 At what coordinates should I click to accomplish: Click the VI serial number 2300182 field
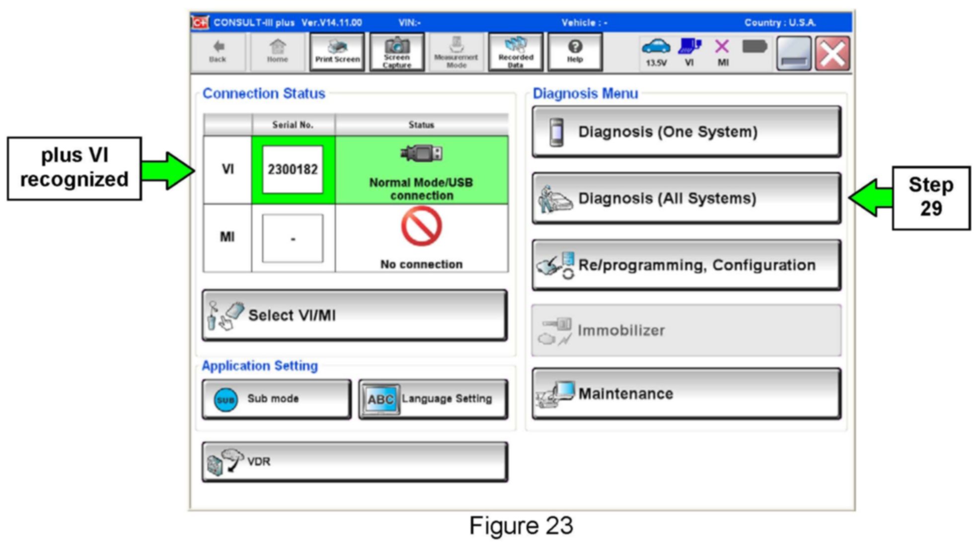click(x=293, y=170)
